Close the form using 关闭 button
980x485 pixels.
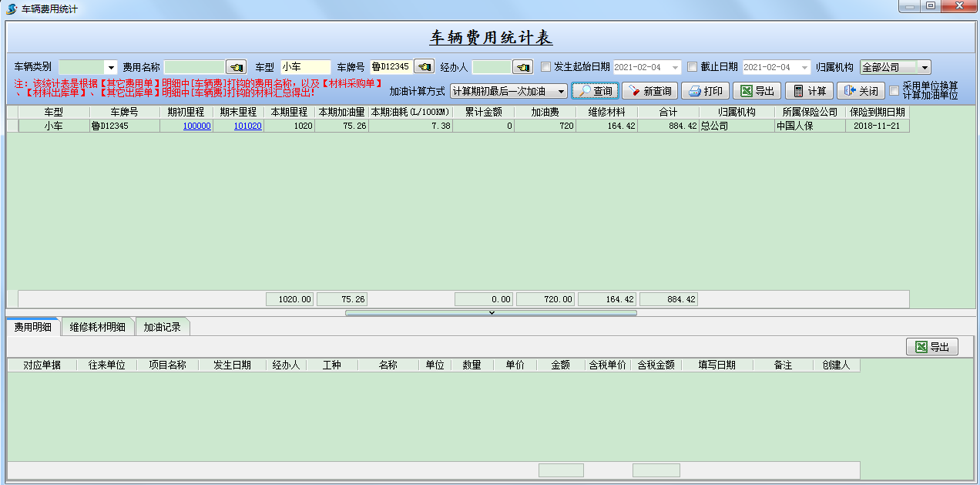[861, 91]
